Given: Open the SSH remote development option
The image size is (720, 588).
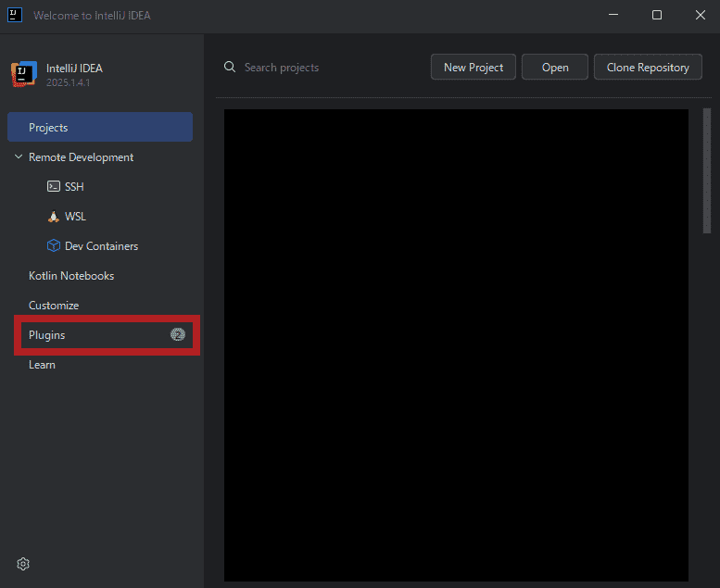Looking at the screenshot, I should tap(73, 187).
